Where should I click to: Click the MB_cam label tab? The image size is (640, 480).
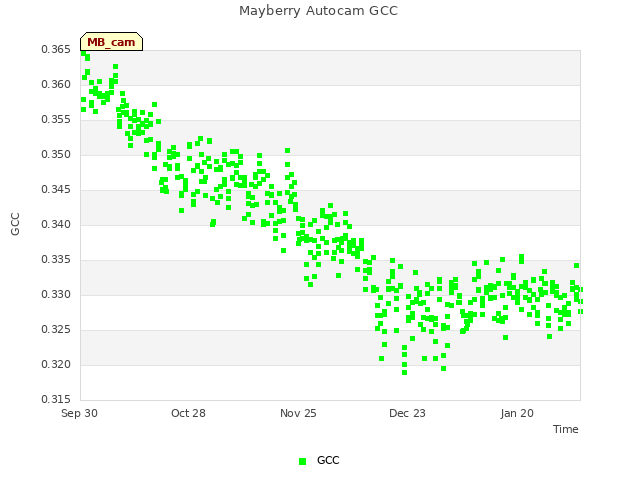pyautogui.click(x=111, y=42)
